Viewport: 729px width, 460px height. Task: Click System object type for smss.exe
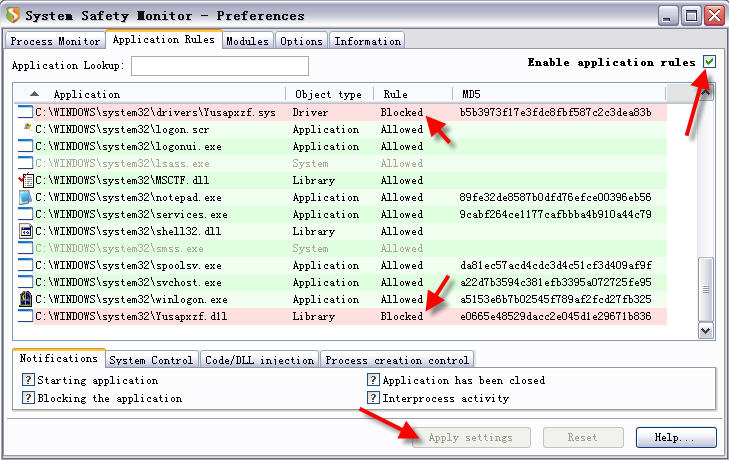pos(310,248)
